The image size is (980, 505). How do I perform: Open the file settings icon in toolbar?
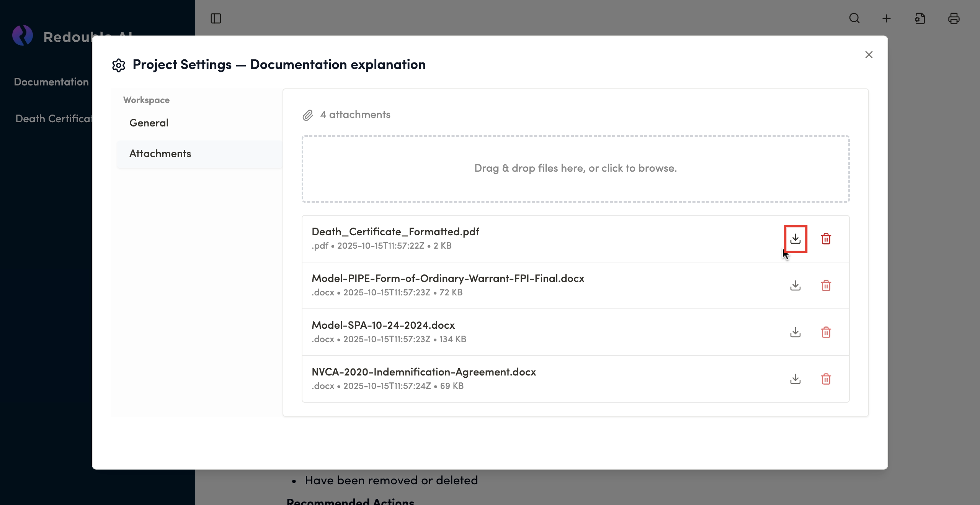pyautogui.click(x=920, y=18)
